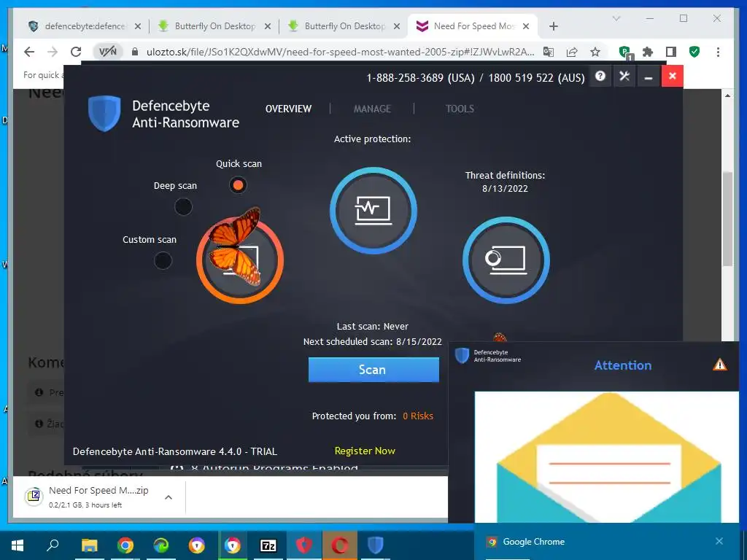The height and width of the screenshot is (560, 747).
Task: Open Defencebyte help question mark icon
Action: point(600,76)
